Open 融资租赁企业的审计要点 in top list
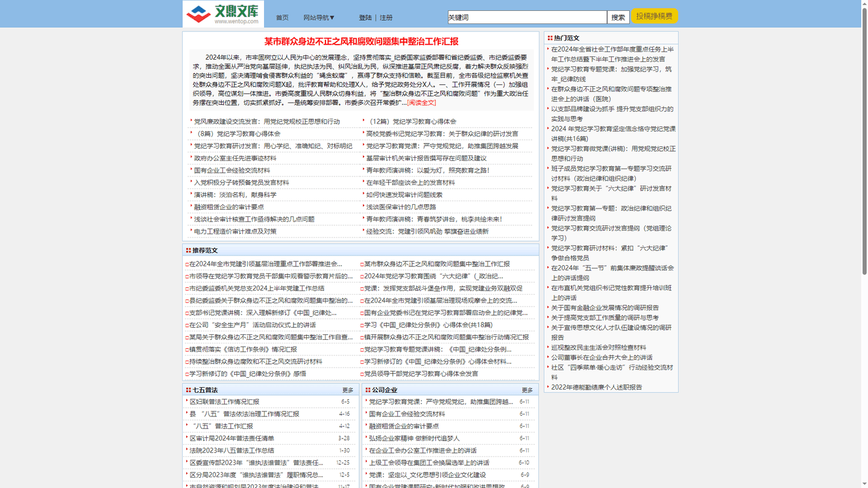Viewport: 868px width, 488px height. click(229, 207)
